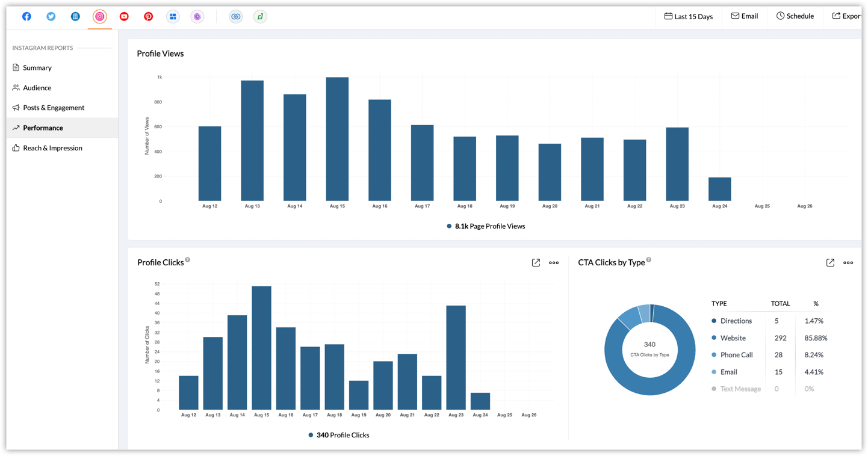The width and height of the screenshot is (868, 456).
Task: Click the "8.24%" percentage value
Action: [814, 355]
